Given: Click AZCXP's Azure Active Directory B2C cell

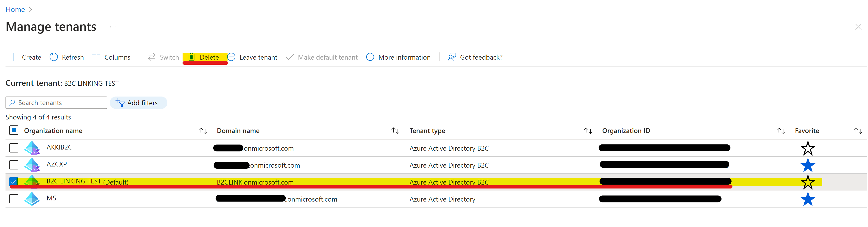Looking at the screenshot, I should [449, 166].
